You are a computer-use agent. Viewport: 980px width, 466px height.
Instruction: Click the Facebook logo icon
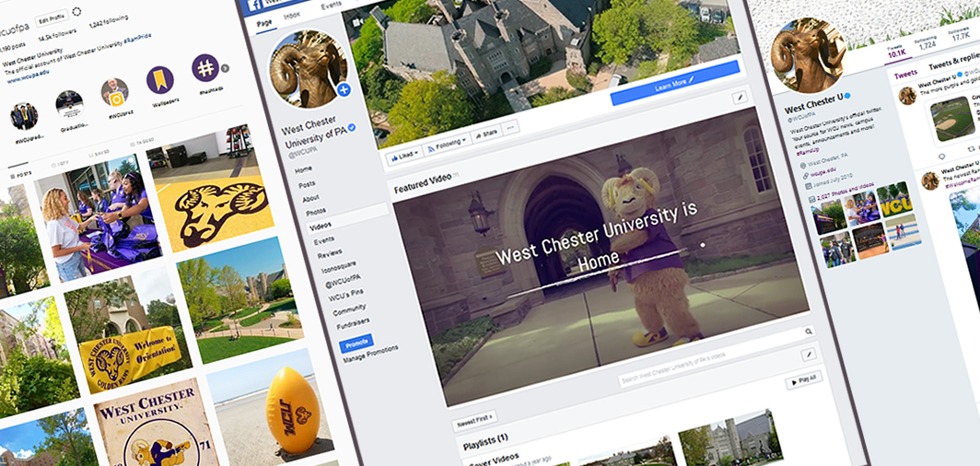tap(255, 5)
